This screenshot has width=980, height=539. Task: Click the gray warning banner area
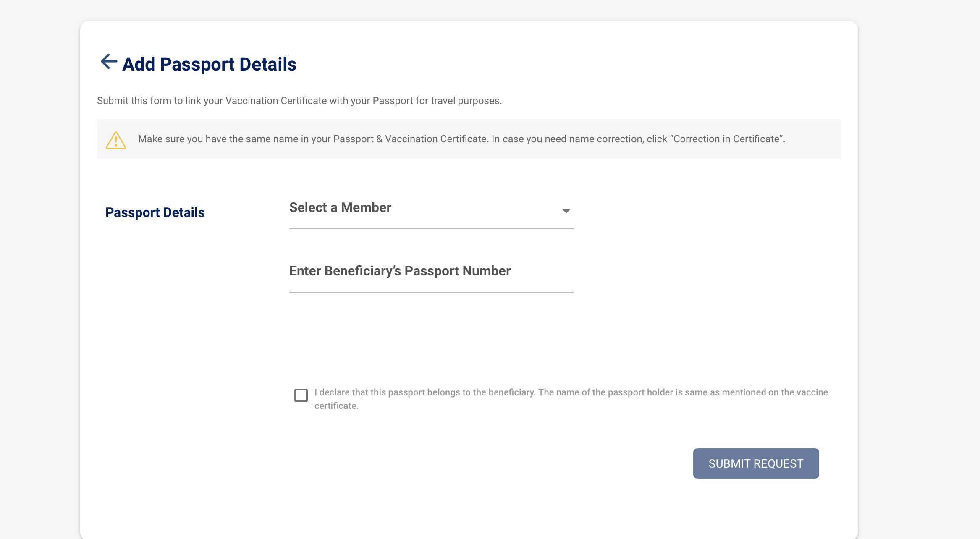pyautogui.click(x=469, y=139)
